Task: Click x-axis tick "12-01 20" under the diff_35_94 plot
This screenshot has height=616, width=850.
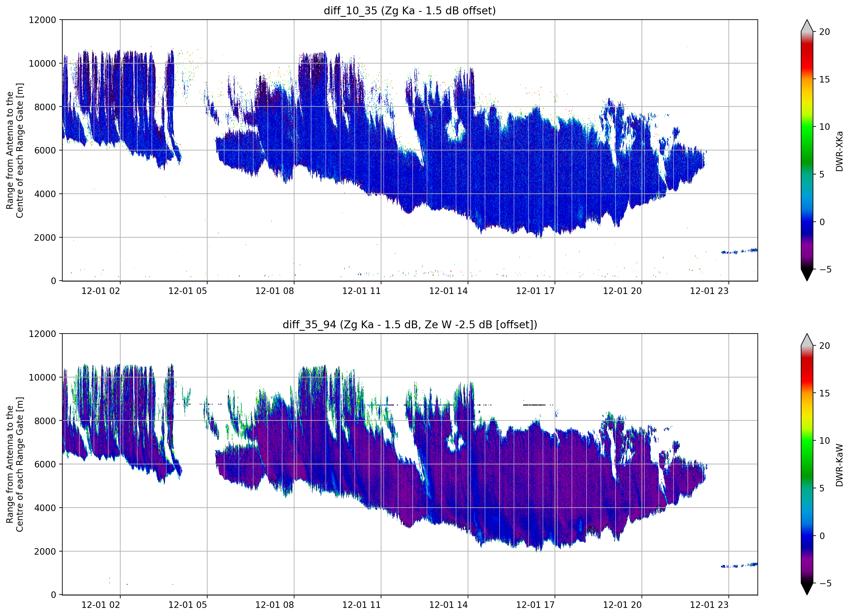Action: 623,605
